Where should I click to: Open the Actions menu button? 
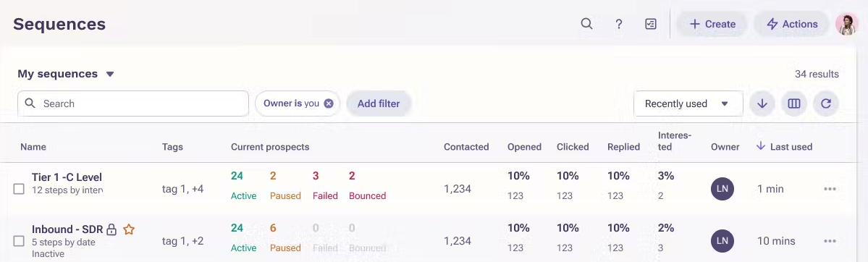[792, 24]
